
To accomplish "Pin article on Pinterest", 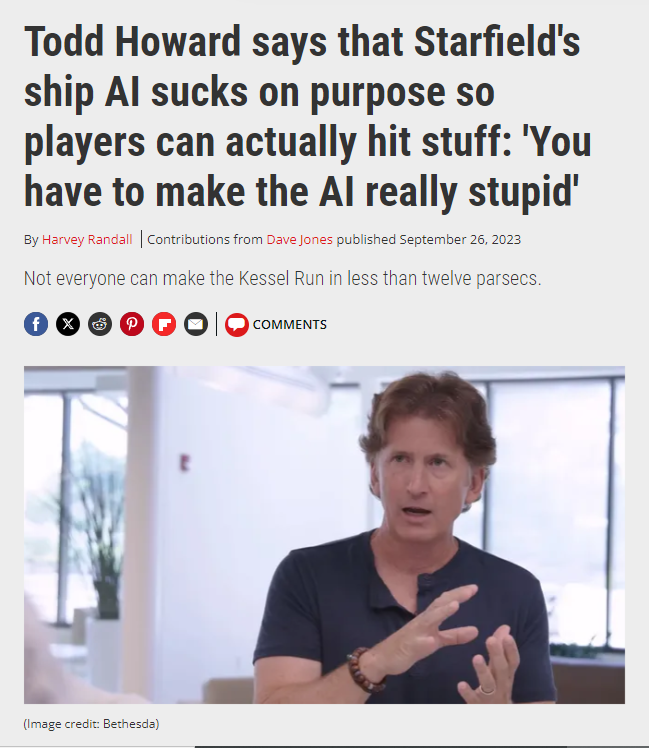I will (132, 324).
